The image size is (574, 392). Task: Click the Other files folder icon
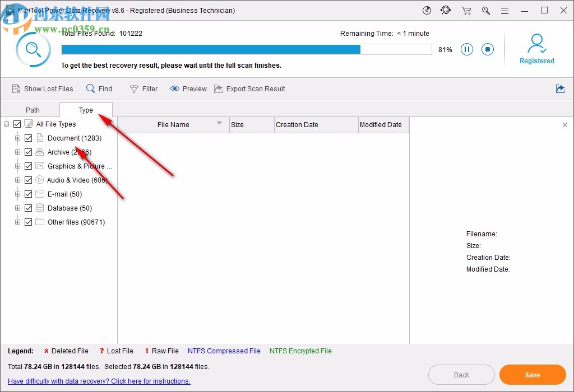[40, 222]
